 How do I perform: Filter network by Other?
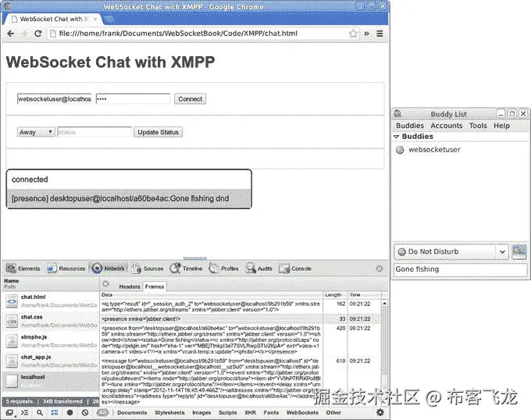(x=333, y=412)
